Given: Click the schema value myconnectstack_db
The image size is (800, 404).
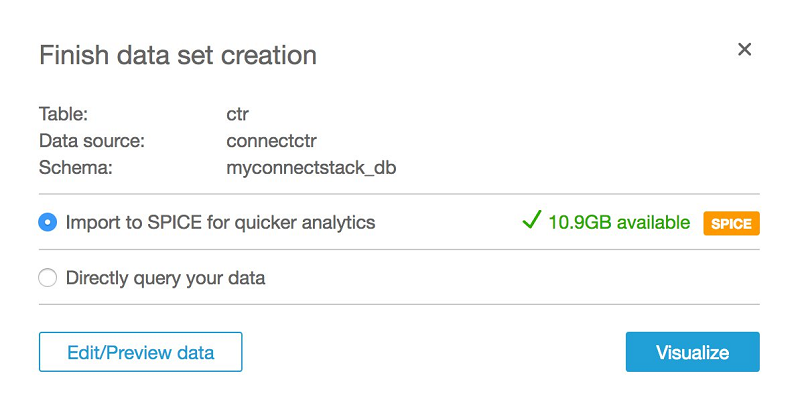Looking at the screenshot, I should point(311,168).
